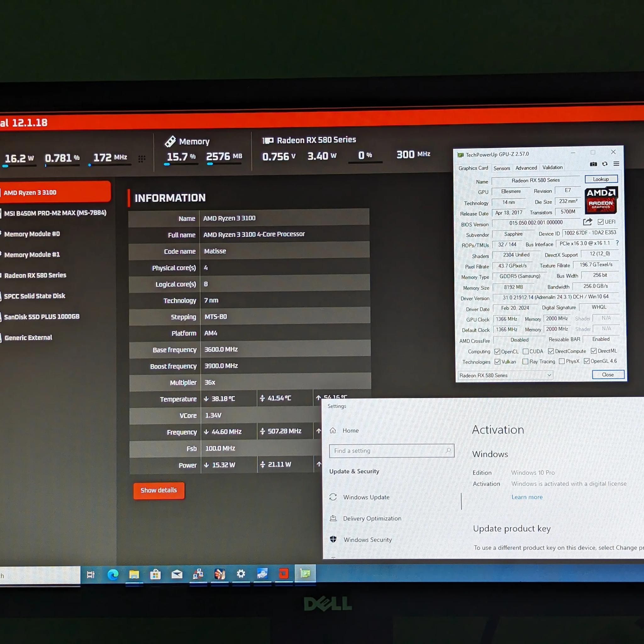
Task: Open Windows Update in Settings
Action: [366, 497]
